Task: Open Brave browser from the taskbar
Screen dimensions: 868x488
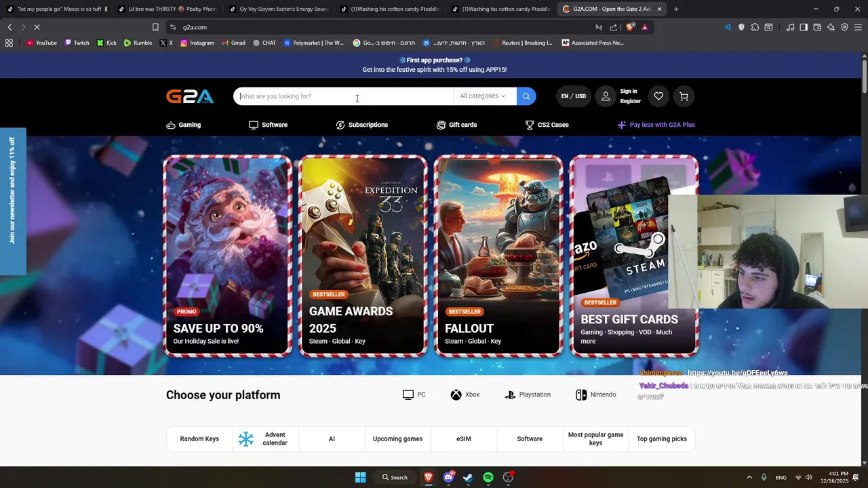Action: [429, 477]
